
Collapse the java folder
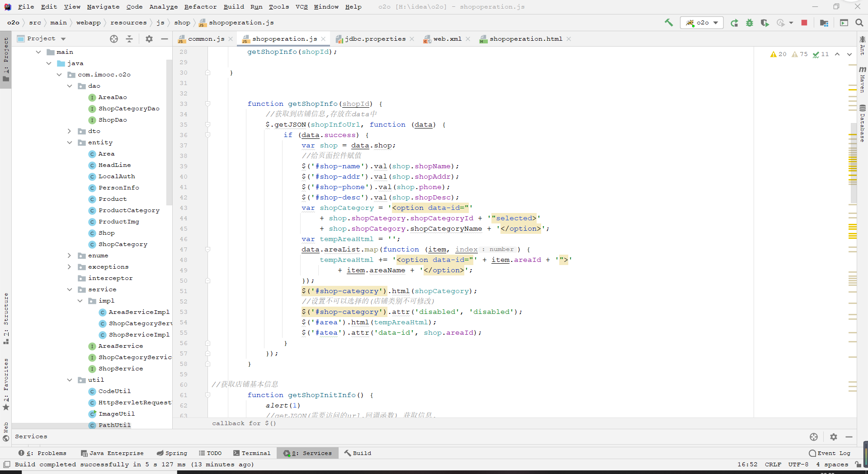49,63
